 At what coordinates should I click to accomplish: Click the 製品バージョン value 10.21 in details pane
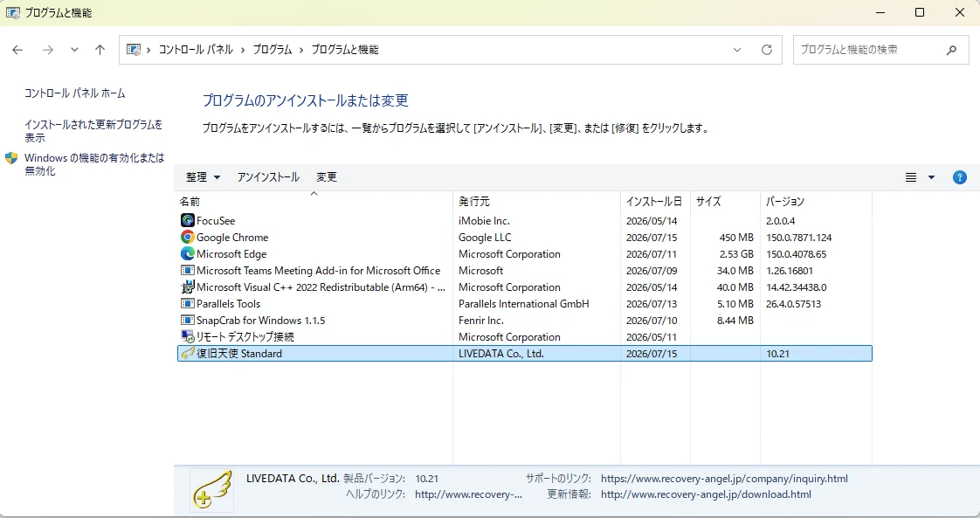pos(426,479)
